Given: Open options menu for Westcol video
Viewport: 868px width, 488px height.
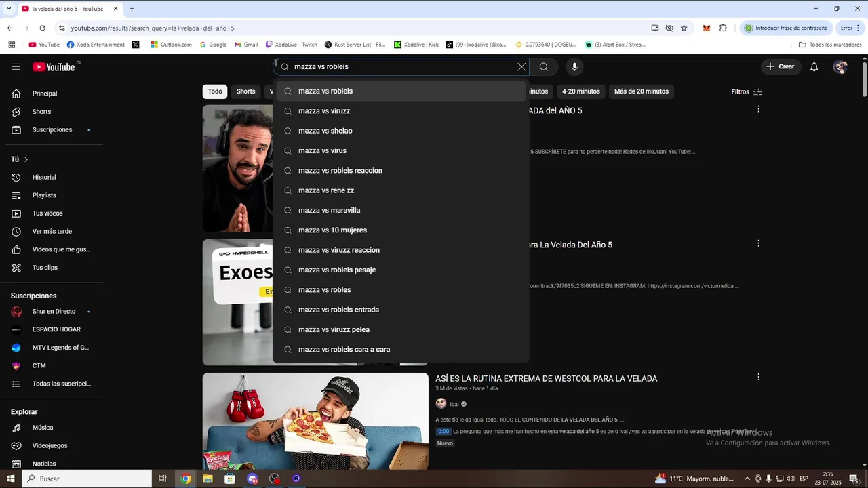Looking at the screenshot, I should click(x=758, y=378).
